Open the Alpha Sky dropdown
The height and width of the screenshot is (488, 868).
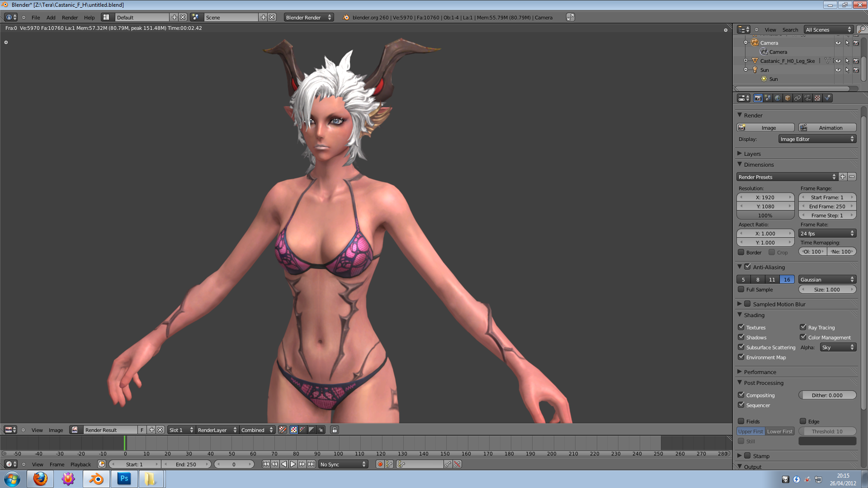coord(838,347)
